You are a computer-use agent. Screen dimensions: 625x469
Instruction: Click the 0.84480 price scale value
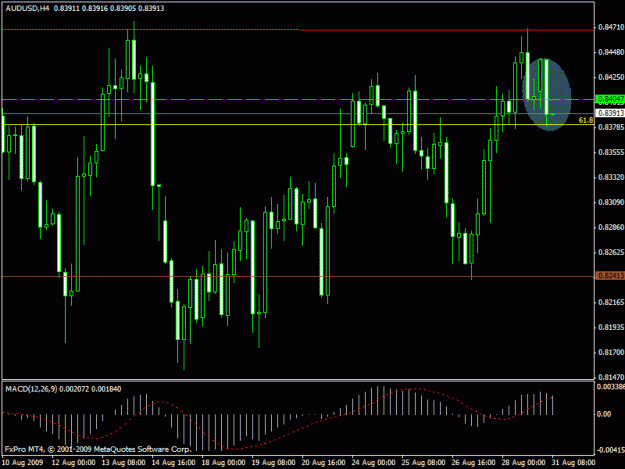pos(611,52)
